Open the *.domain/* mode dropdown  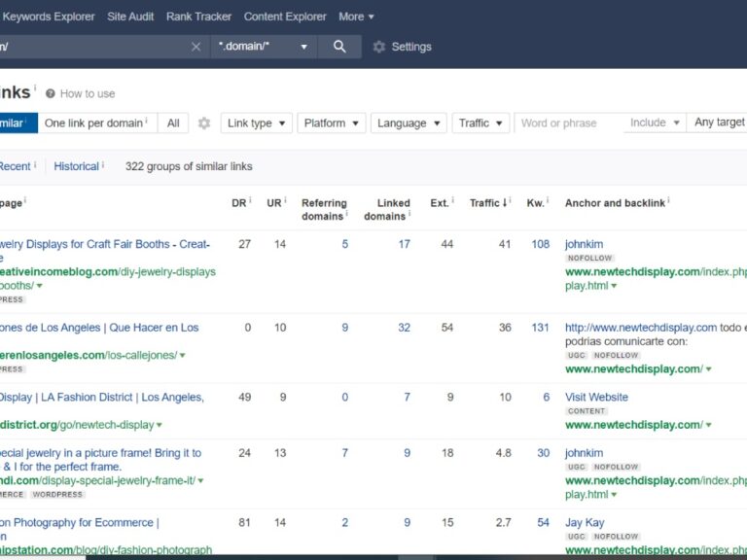(264, 47)
